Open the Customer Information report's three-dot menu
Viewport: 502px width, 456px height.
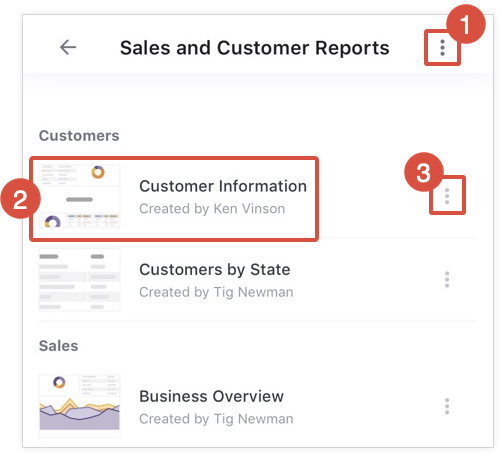[447, 196]
